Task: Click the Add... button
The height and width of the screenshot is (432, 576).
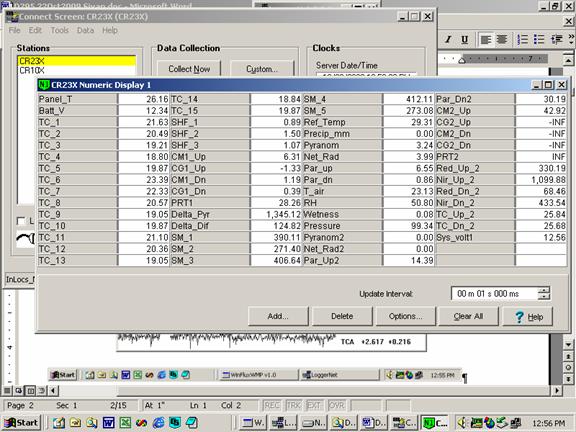Action: 278,316
